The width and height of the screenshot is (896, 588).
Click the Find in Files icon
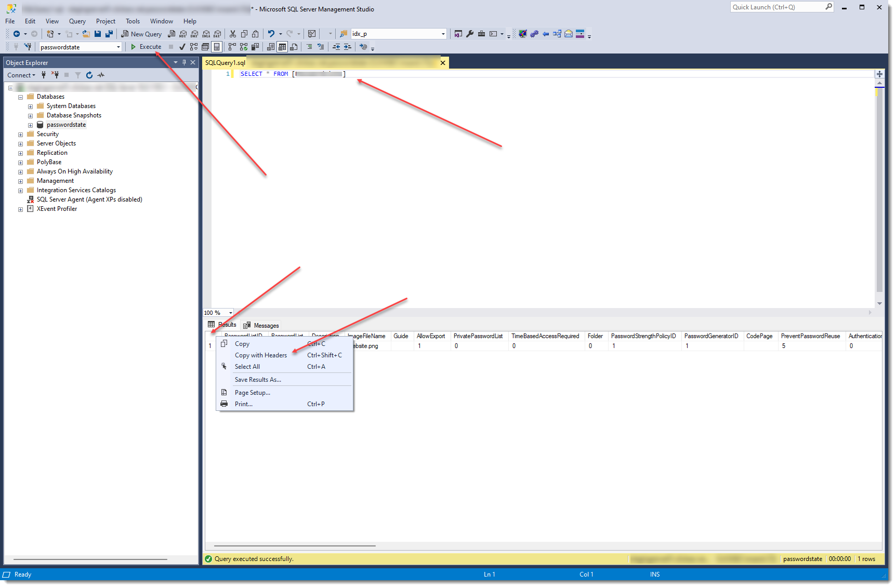pyautogui.click(x=344, y=34)
